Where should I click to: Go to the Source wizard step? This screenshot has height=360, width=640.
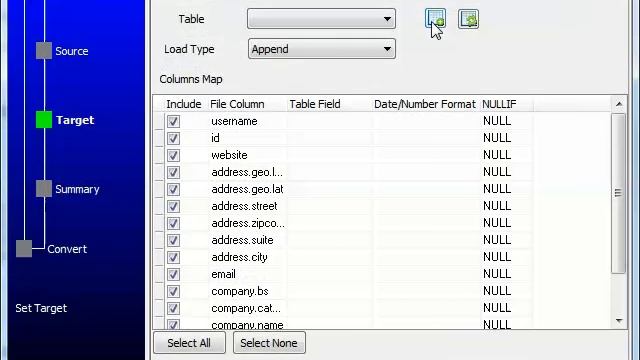[x=72, y=51]
